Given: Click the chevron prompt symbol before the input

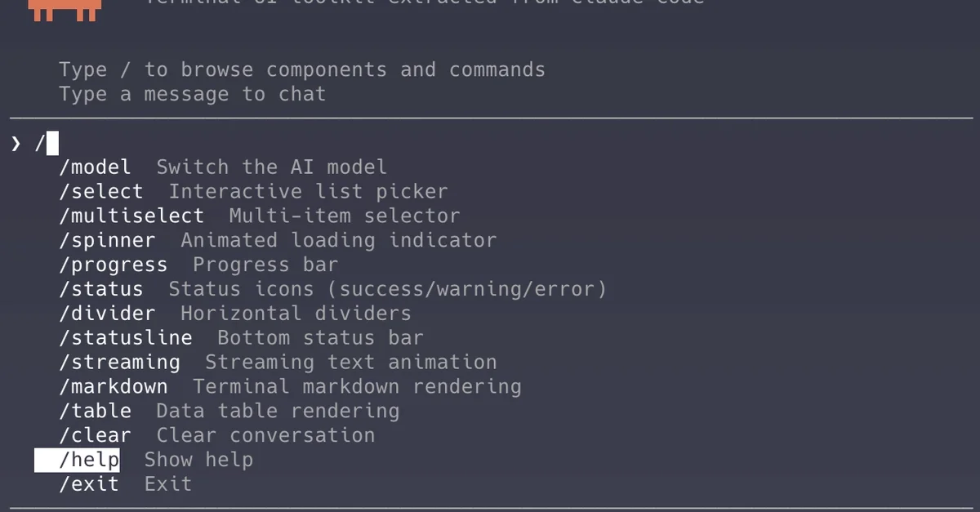Looking at the screenshot, I should (x=16, y=143).
